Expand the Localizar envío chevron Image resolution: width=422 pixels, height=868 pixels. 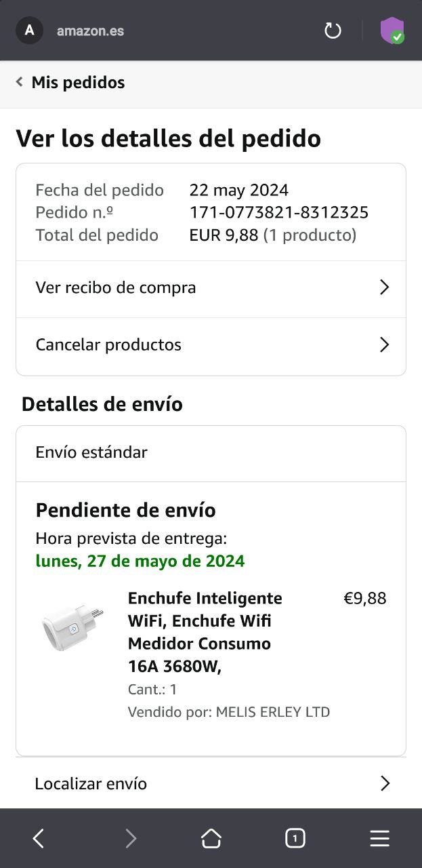click(x=385, y=783)
